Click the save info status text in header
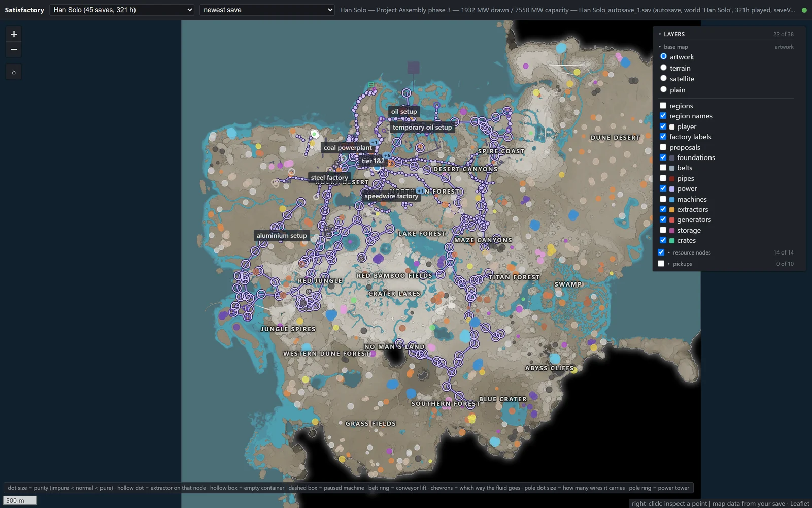 point(567,10)
